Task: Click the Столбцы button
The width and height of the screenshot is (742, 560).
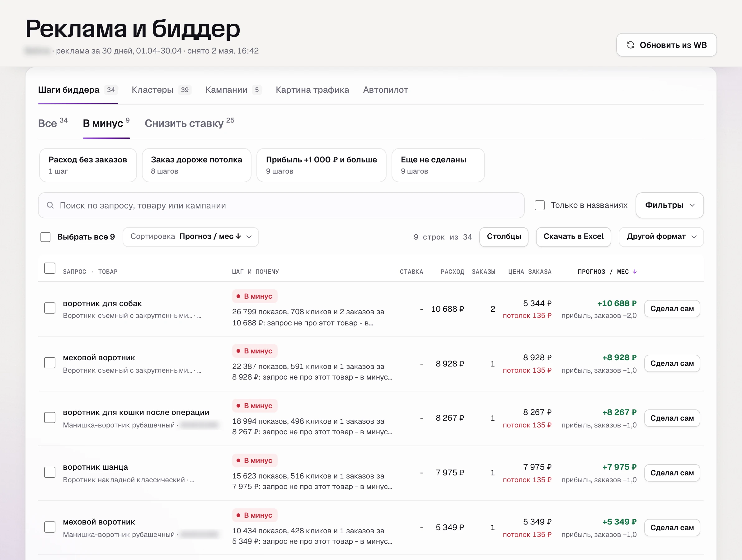Action: [x=504, y=237]
